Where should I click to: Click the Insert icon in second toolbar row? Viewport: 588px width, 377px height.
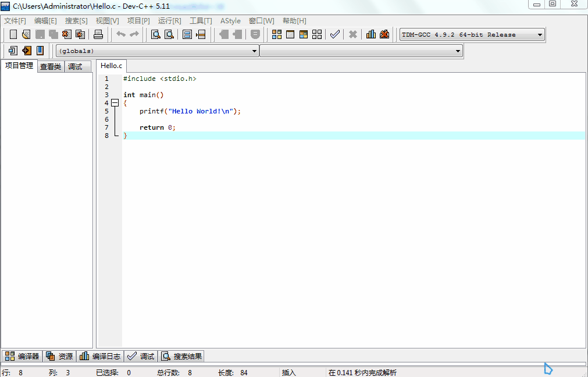(x=13, y=51)
